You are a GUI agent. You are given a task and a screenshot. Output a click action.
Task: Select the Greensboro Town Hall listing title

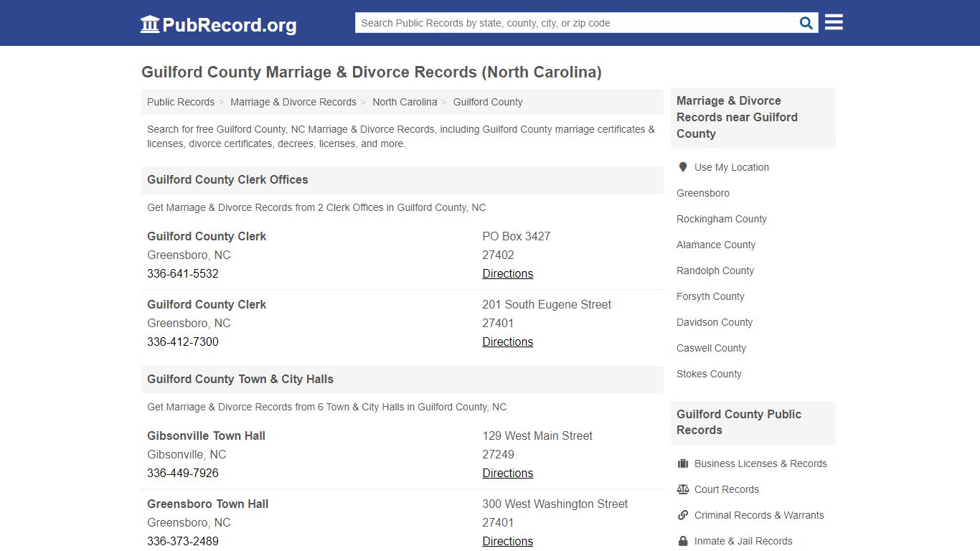207,504
